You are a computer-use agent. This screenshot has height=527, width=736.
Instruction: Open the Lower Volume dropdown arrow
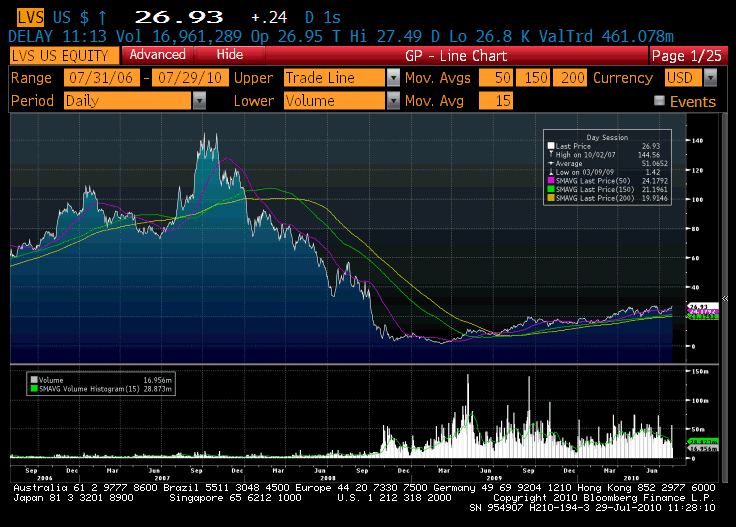coord(393,100)
